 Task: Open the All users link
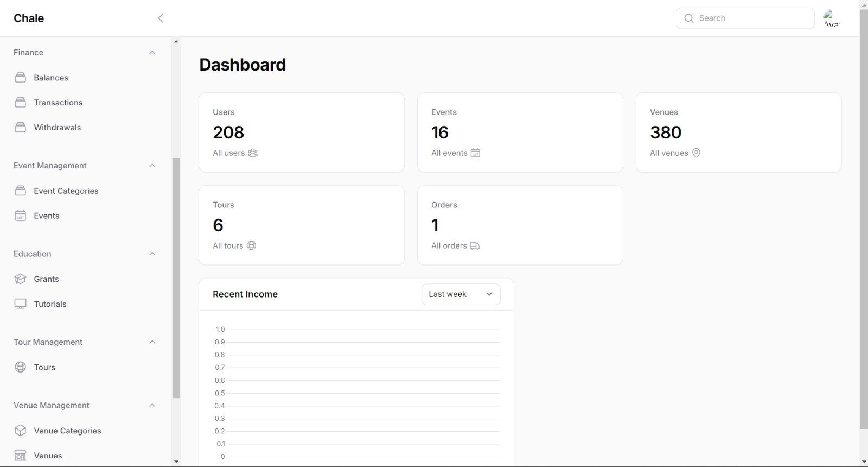(229, 153)
